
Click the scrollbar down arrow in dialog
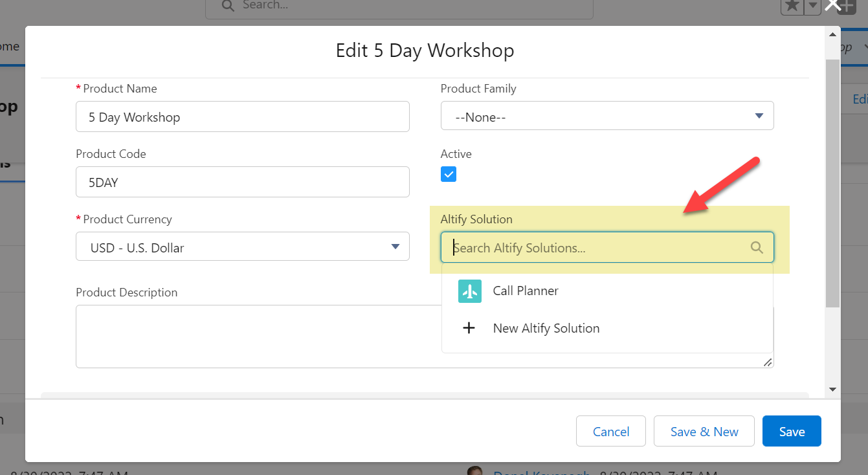(832, 390)
